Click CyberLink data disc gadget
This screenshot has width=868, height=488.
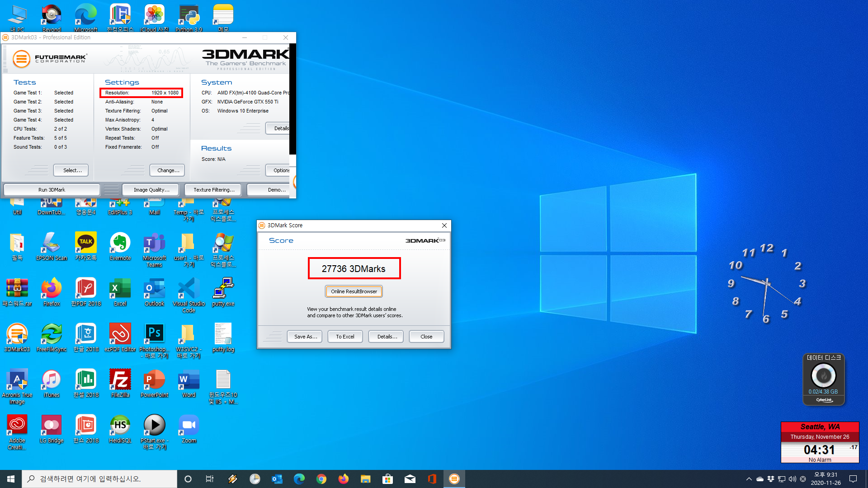click(x=824, y=380)
